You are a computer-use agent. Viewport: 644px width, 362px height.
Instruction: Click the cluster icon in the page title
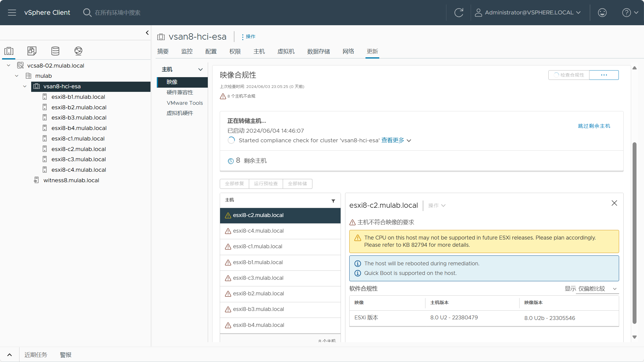click(x=161, y=37)
